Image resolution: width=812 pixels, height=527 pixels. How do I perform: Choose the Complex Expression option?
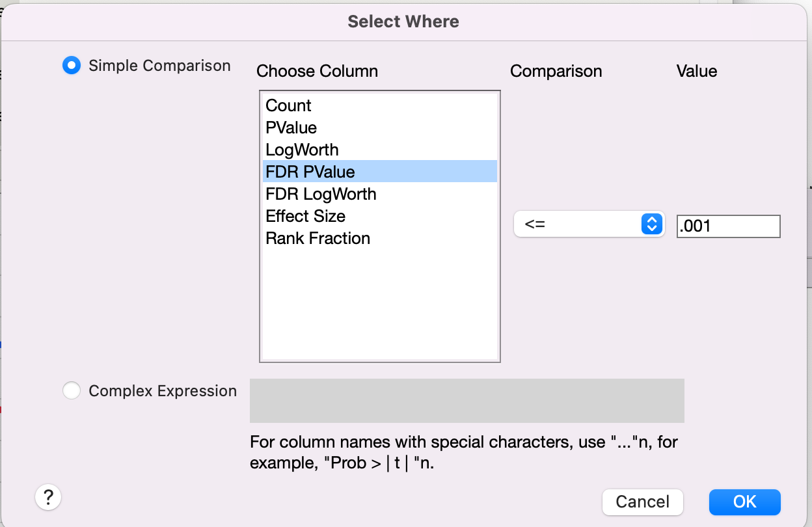(x=72, y=390)
